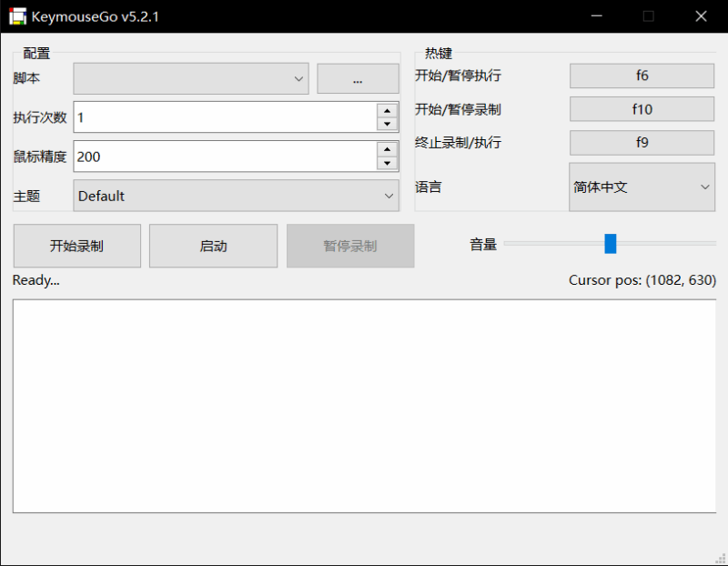Increase 执行次数 with the up arrow
Screen dimensions: 728x566
pyautogui.click(x=388, y=110)
